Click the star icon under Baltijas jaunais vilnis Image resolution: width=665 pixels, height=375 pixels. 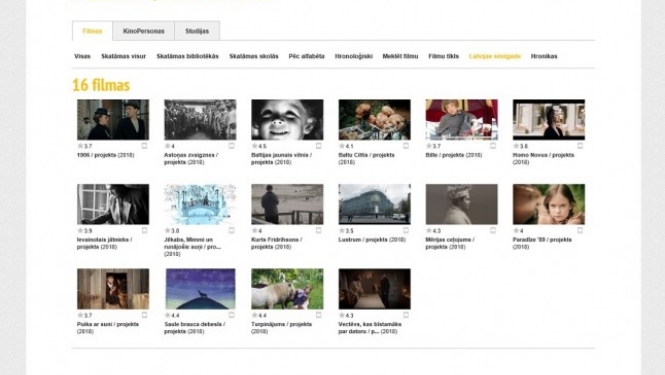tap(254, 146)
